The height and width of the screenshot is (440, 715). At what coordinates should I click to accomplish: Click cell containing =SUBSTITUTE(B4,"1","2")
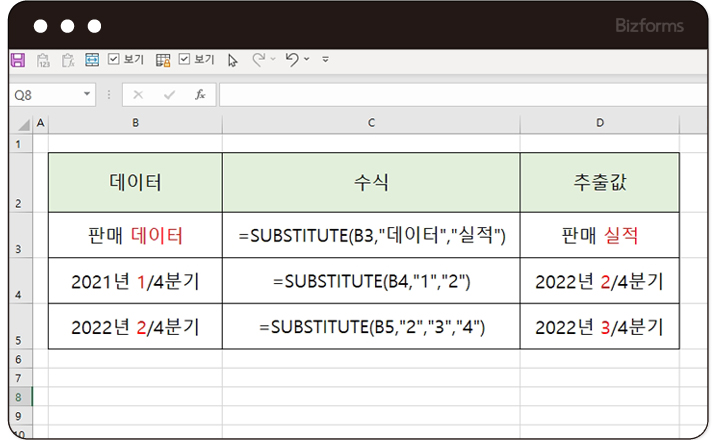[x=371, y=281]
